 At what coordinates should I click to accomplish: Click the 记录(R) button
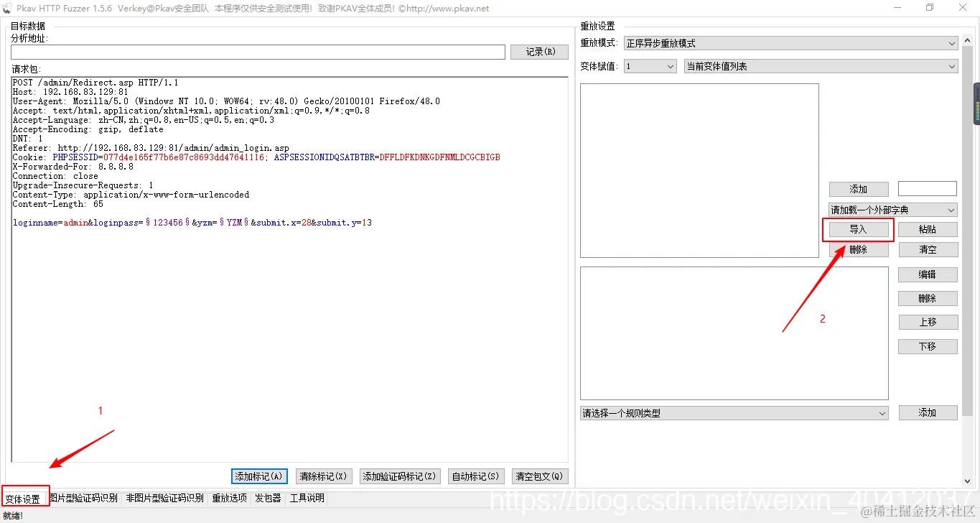pyautogui.click(x=539, y=52)
